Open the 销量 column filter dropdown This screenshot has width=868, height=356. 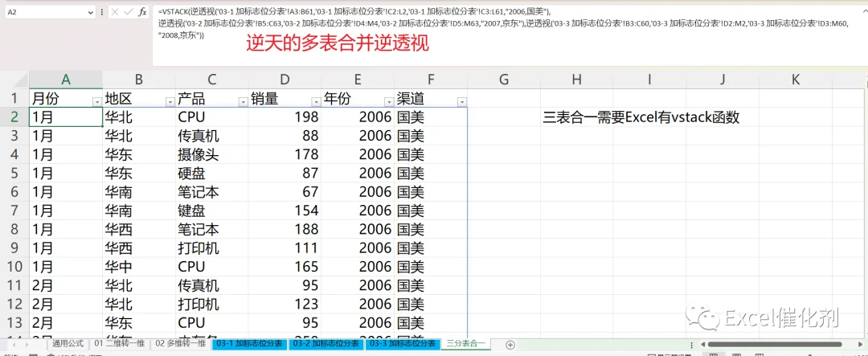(x=316, y=101)
